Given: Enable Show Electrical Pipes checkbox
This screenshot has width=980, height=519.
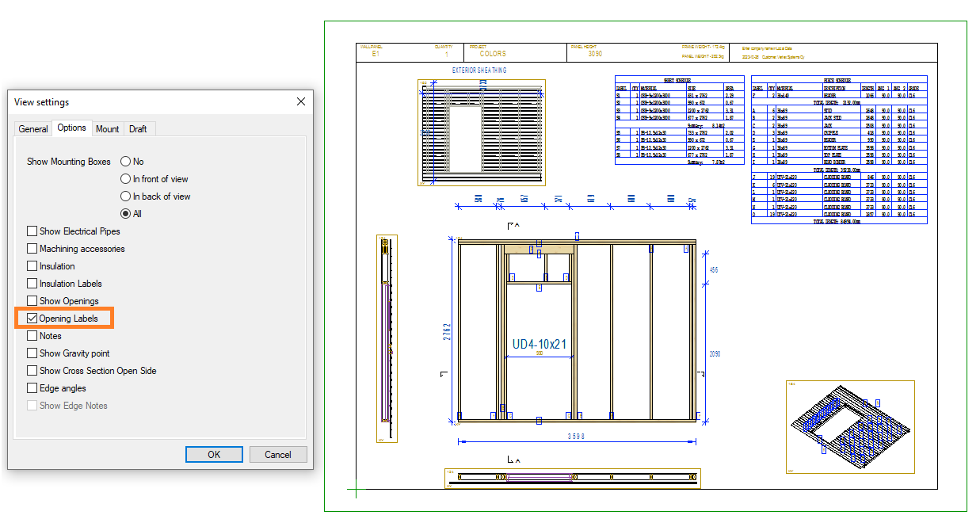Looking at the screenshot, I should [x=32, y=231].
